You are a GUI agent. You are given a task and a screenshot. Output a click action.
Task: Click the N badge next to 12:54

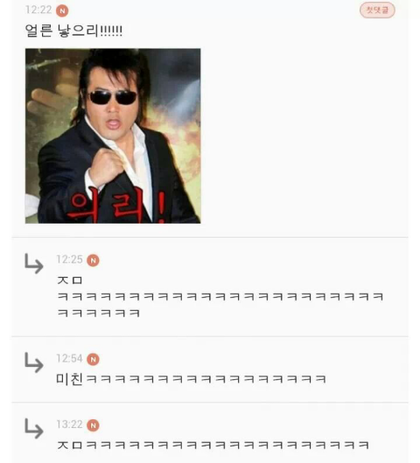click(x=93, y=359)
